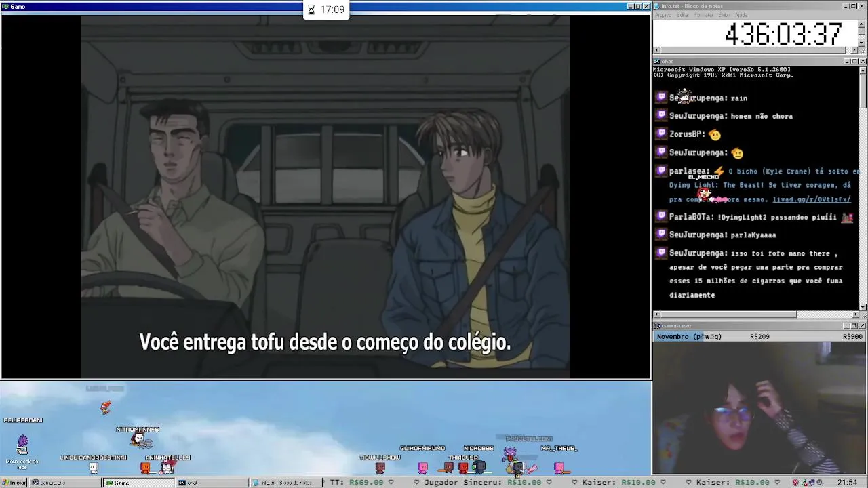Click the left arrow of info.txt horizontal scrollbar
The width and height of the screenshot is (868, 488).
[x=656, y=50]
